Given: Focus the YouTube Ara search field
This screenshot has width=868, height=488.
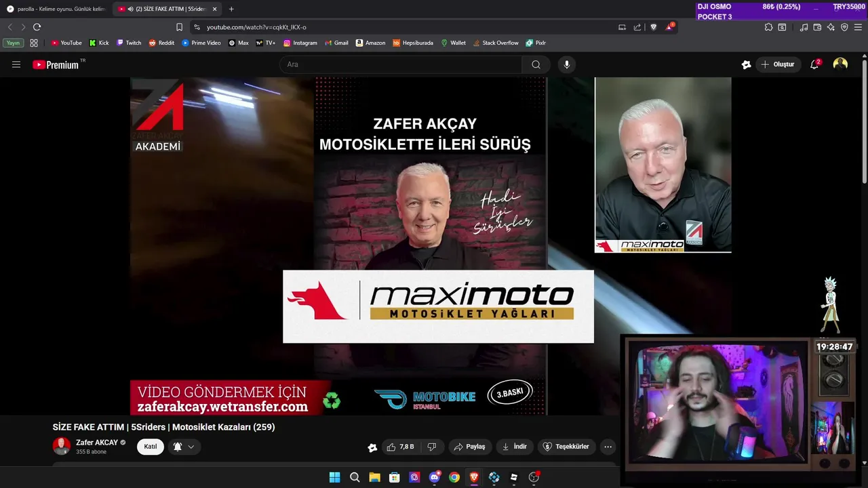Looking at the screenshot, I should pyautogui.click(x=400, y=64).
